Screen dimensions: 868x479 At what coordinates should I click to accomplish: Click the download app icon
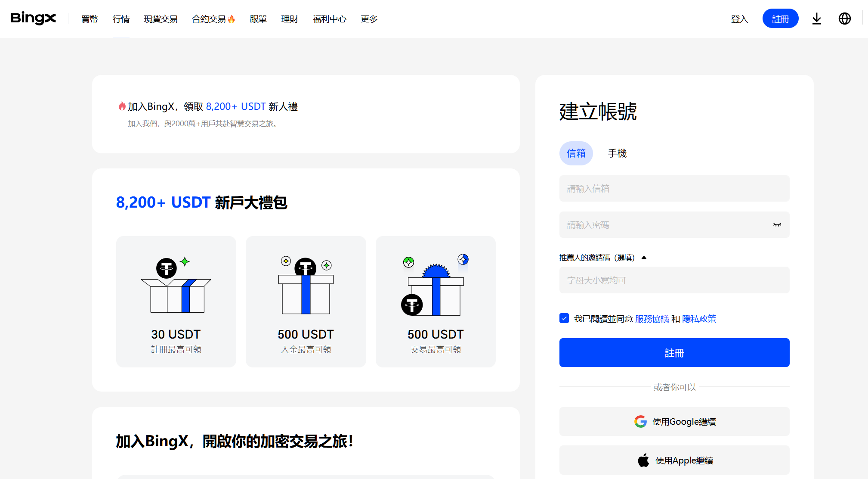(x=816, y=19)
